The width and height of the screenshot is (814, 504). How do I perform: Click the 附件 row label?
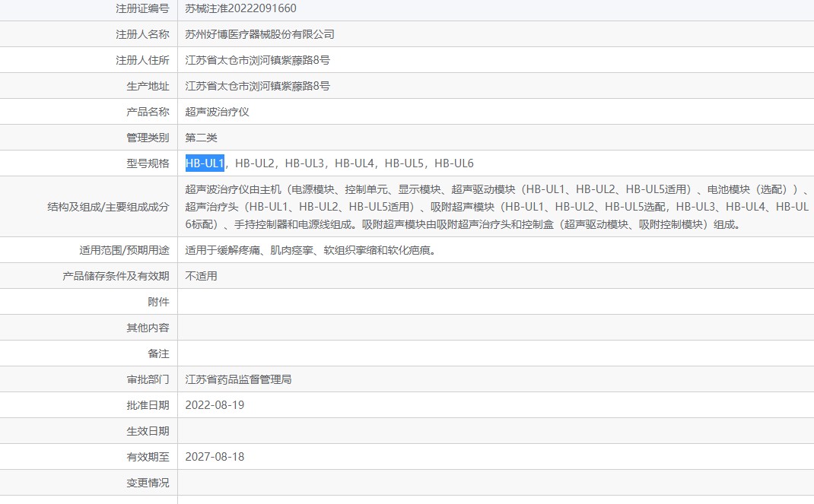point(158,302)
